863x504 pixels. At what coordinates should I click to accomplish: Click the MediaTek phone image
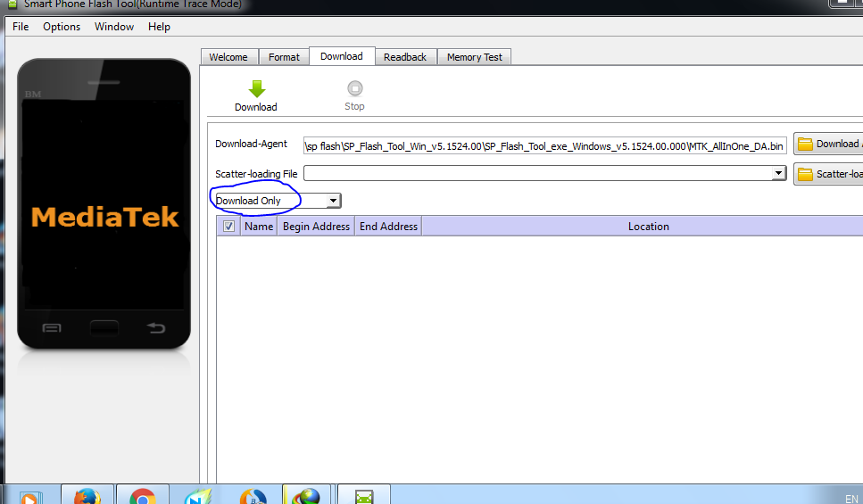pyautogui.click(x=104, y=203)
